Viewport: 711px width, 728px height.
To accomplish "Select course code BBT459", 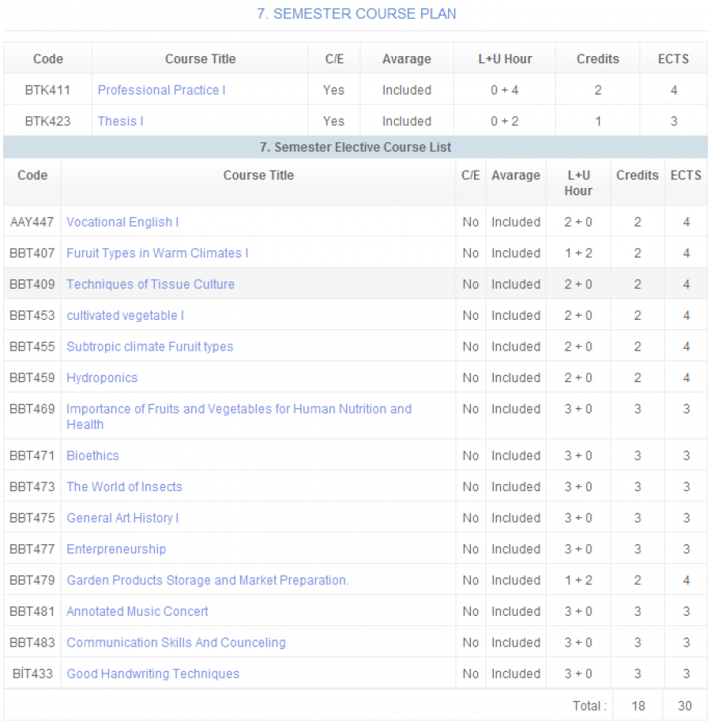I will click(32, 377).
